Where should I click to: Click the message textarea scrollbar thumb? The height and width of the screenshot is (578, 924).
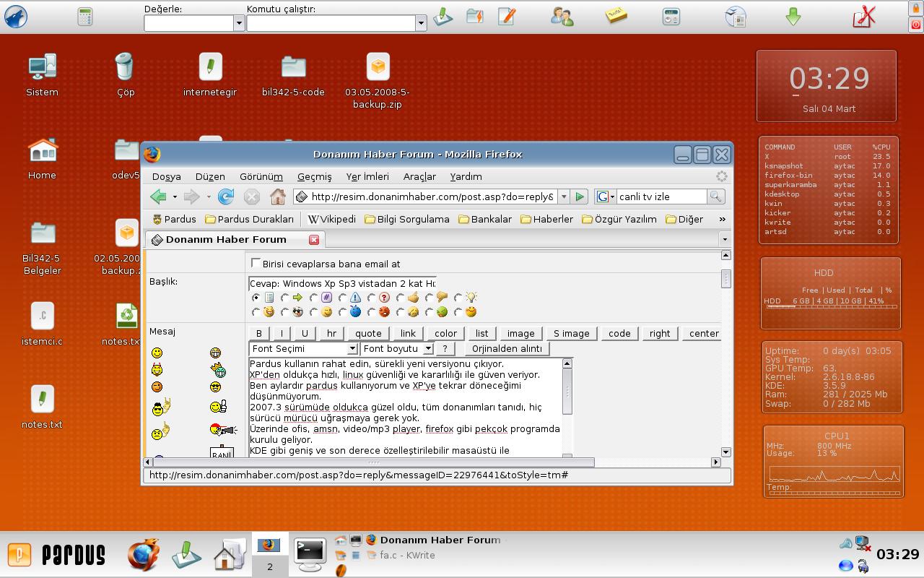[x=567, y=392]
